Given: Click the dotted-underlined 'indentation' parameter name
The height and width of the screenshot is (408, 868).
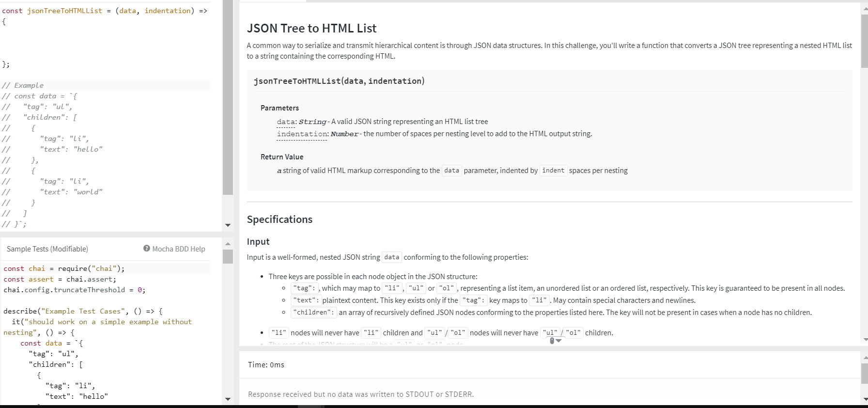Looking at the screenshot, I should tap(302, 134).
